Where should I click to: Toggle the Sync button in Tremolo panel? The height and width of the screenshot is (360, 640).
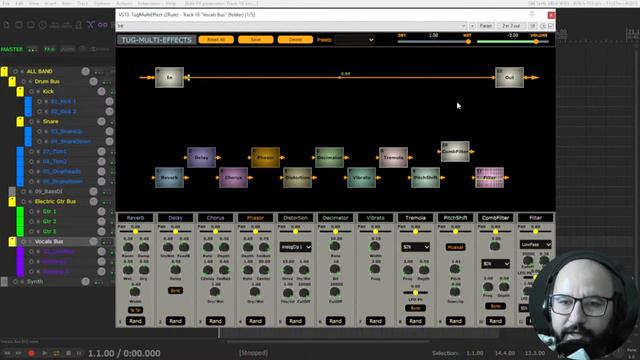pyautogui.click(x=416, y=308)
